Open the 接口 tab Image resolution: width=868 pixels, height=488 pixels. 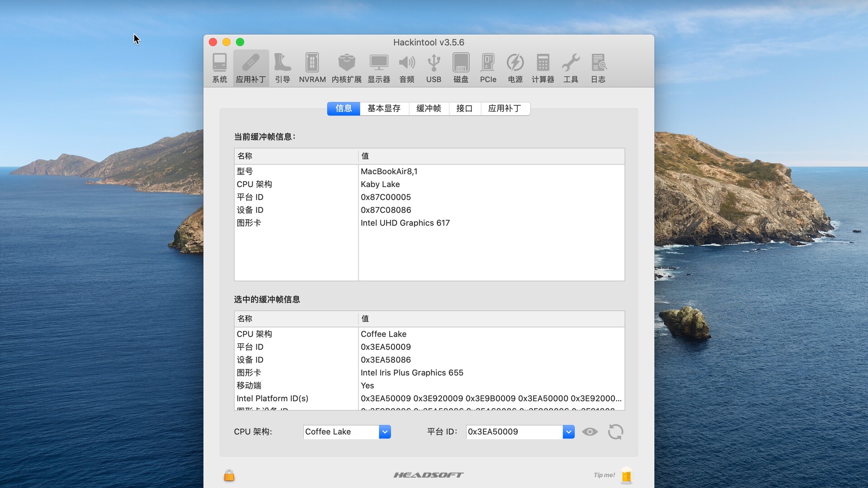coord(464,108)
